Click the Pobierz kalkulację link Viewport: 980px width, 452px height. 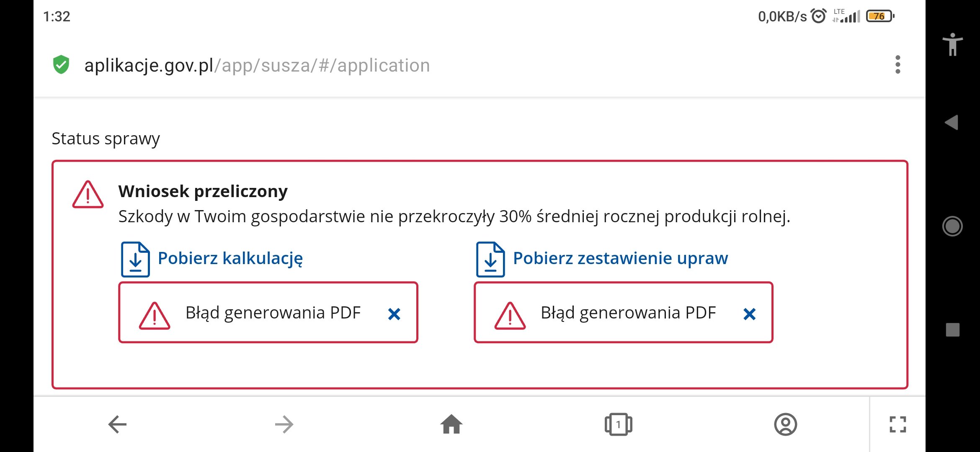click(230, 259)
